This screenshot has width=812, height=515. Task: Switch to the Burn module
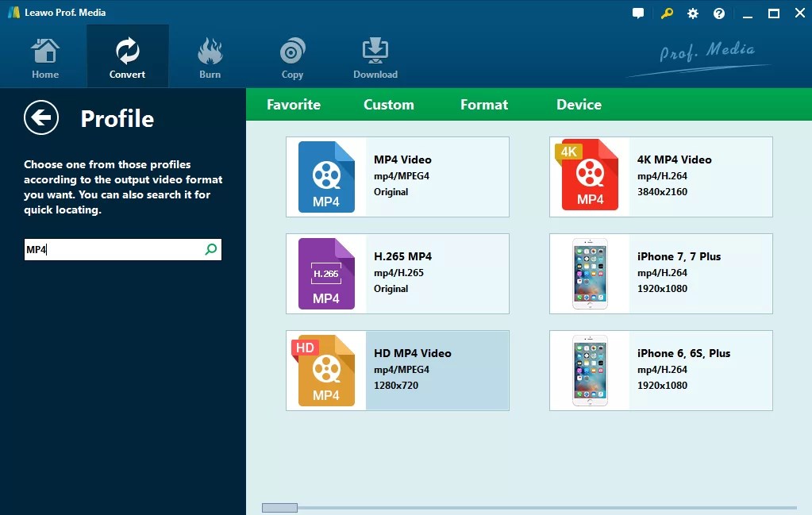point(210,56)
